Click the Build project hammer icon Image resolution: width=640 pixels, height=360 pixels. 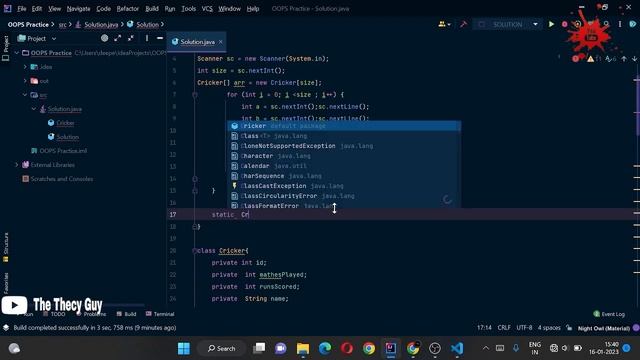click(x=463, y=24)
